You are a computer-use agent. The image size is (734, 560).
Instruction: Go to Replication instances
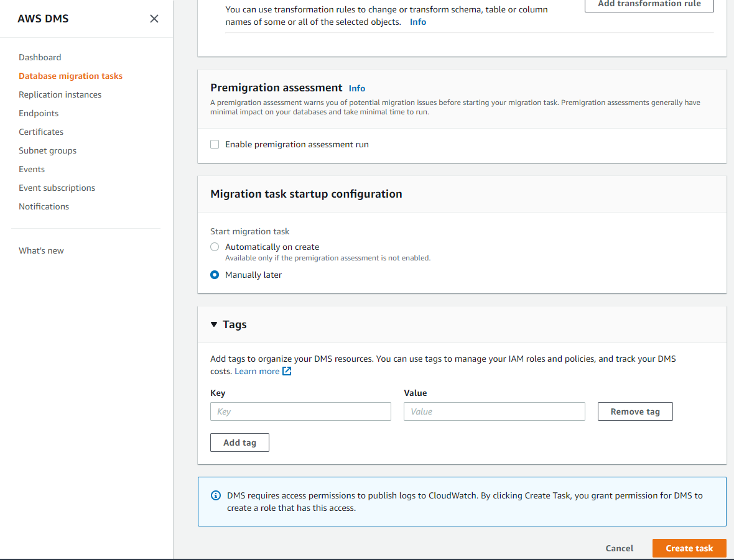point(60,94)
